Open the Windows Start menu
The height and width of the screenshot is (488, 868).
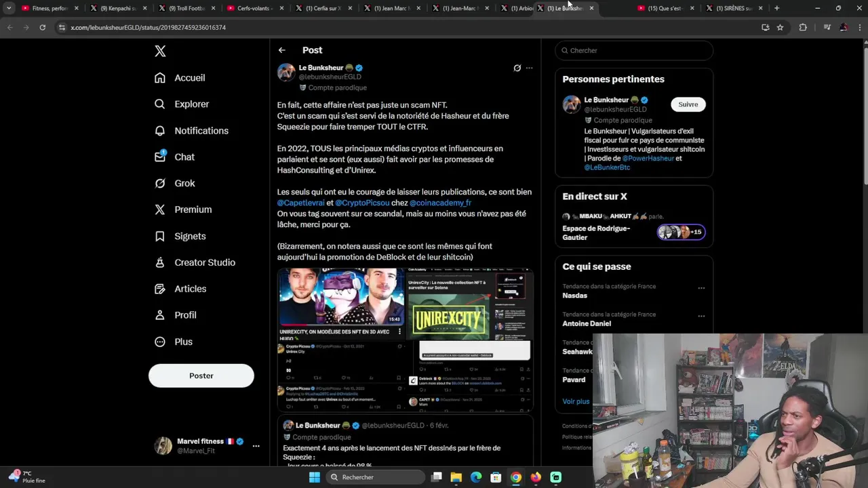(314, 477)
